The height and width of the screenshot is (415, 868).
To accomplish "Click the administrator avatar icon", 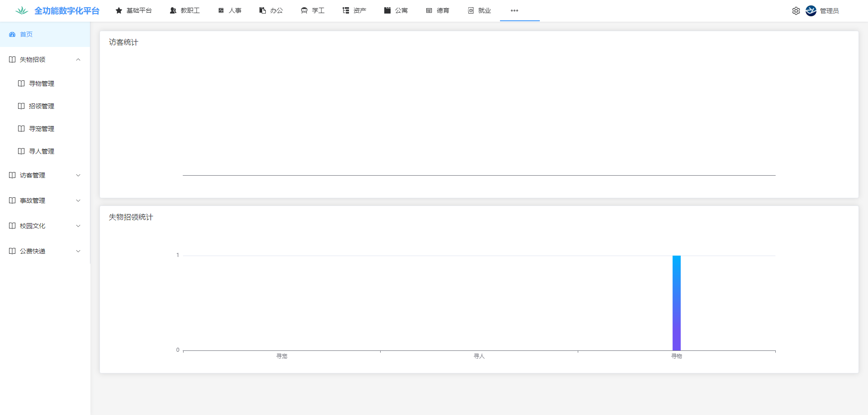I will tap(811, 11).
